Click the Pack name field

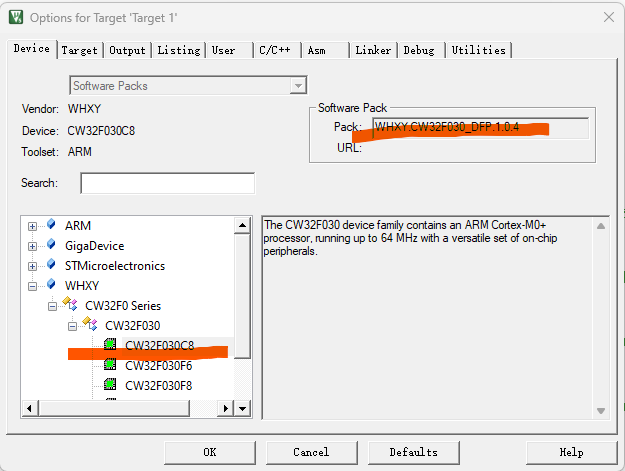click(480, 128)
